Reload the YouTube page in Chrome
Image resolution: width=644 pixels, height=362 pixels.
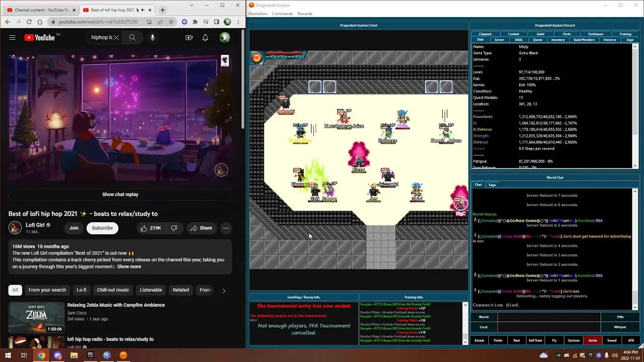(x=29, y=22)
